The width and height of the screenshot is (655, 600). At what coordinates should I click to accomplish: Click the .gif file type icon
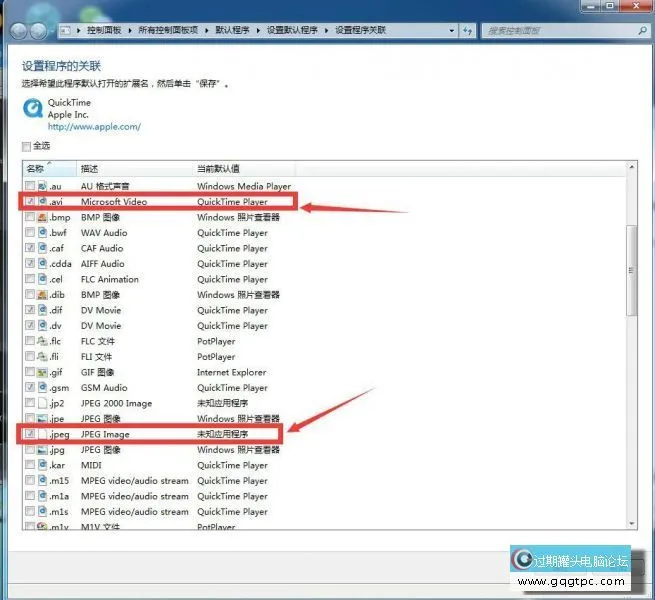[42, 372]
